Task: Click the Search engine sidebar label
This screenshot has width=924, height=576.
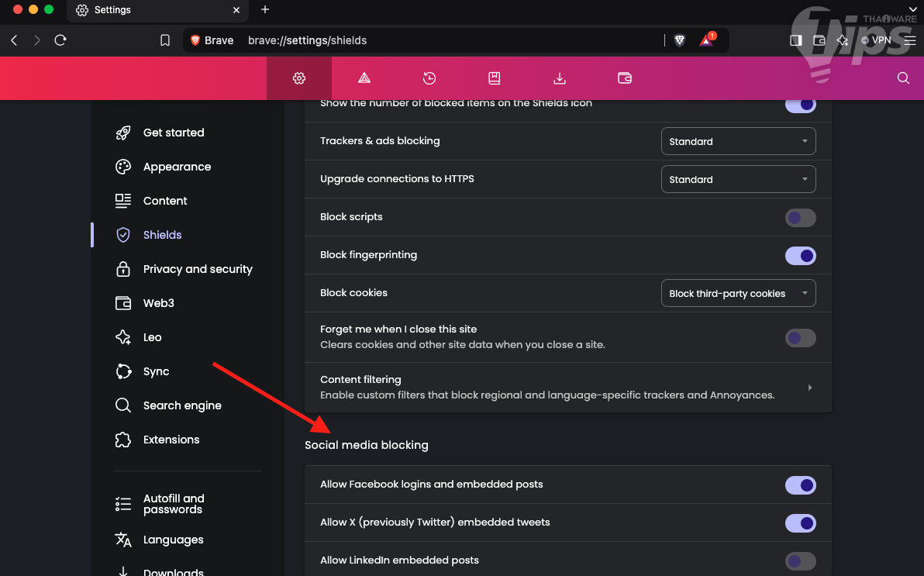Action: [x=182, y=405]
